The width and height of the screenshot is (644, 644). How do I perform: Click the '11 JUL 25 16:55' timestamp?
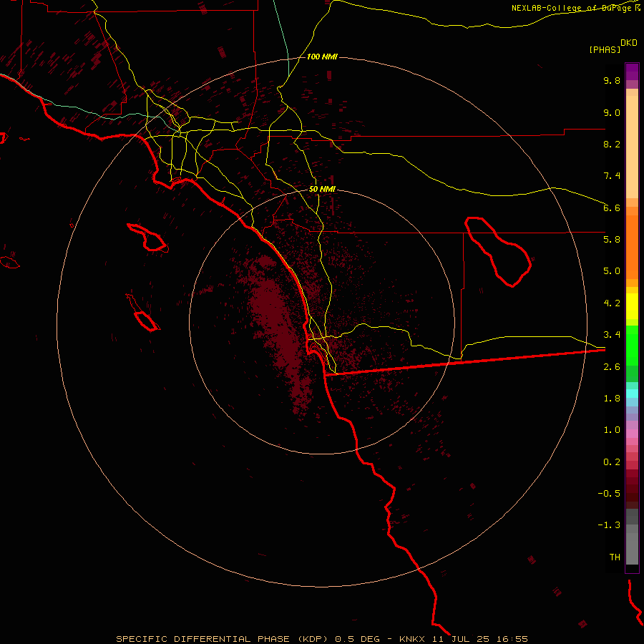[479, 639]
